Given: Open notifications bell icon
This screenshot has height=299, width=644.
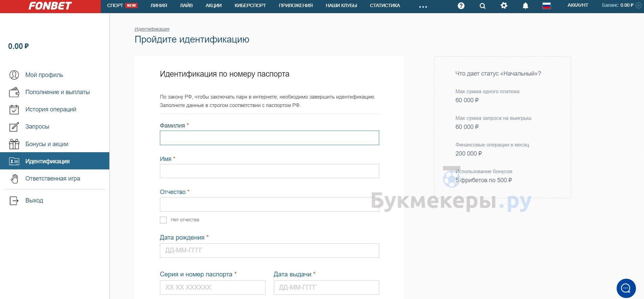Looking at the screenshot, I should (525, 6).
